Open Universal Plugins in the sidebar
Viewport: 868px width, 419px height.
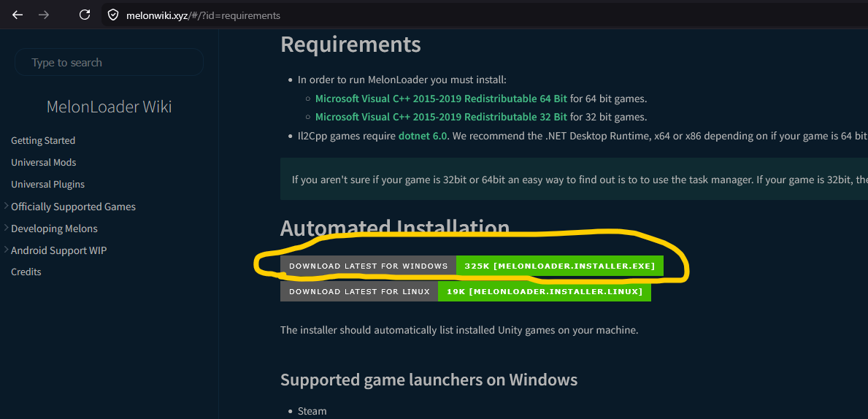47,184
